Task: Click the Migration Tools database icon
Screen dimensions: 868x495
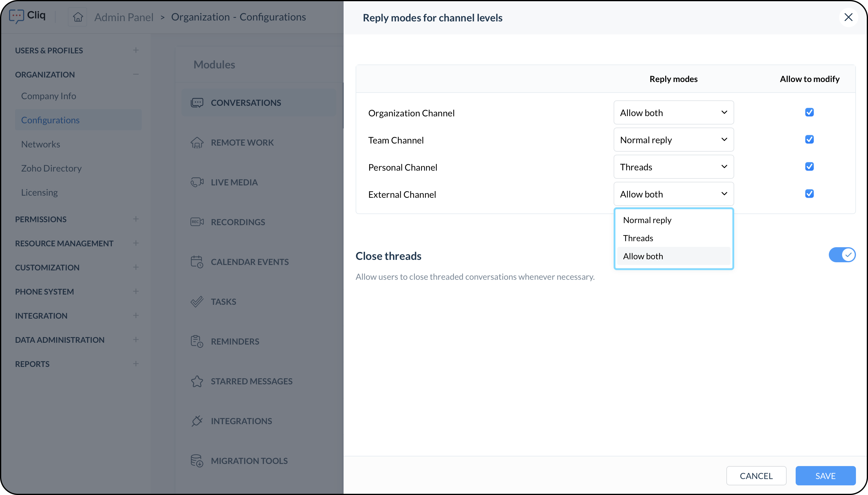Action: coord(197,461)
